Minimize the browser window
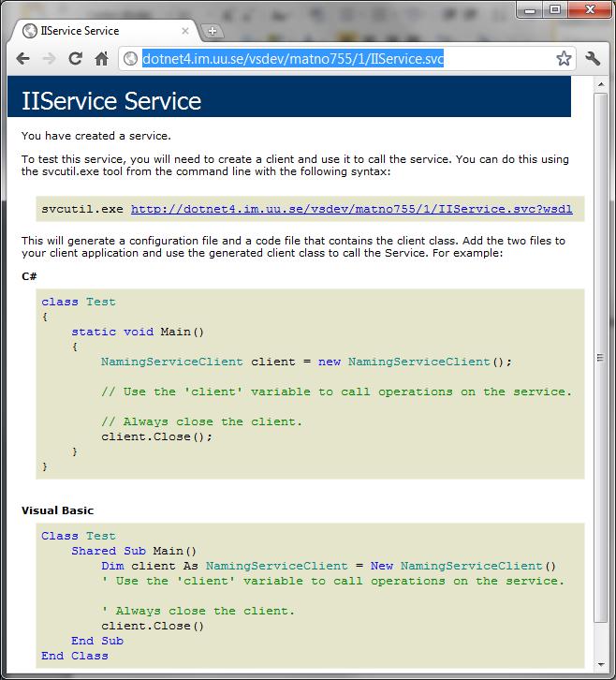Image resolution: width=616 pixels, height=680 pixels. pos(530,9)
